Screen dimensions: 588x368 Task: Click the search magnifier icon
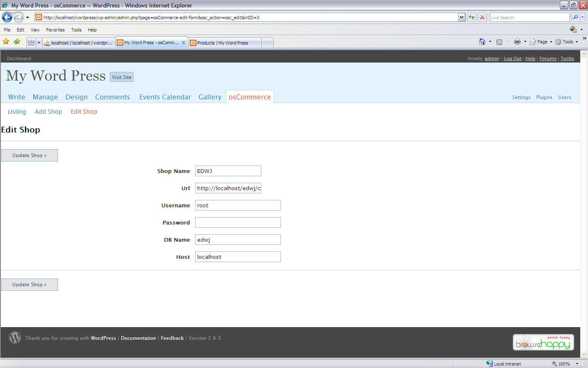(x=575, y=17)
